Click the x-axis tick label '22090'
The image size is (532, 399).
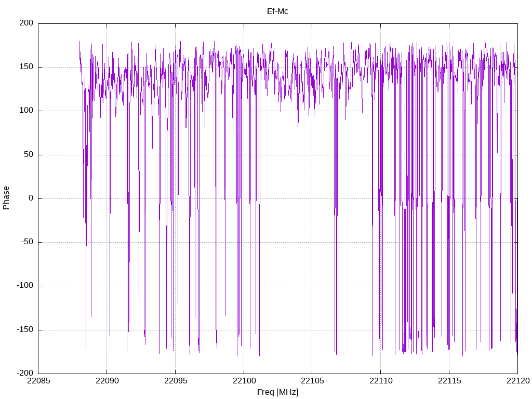tap(107, 381)
